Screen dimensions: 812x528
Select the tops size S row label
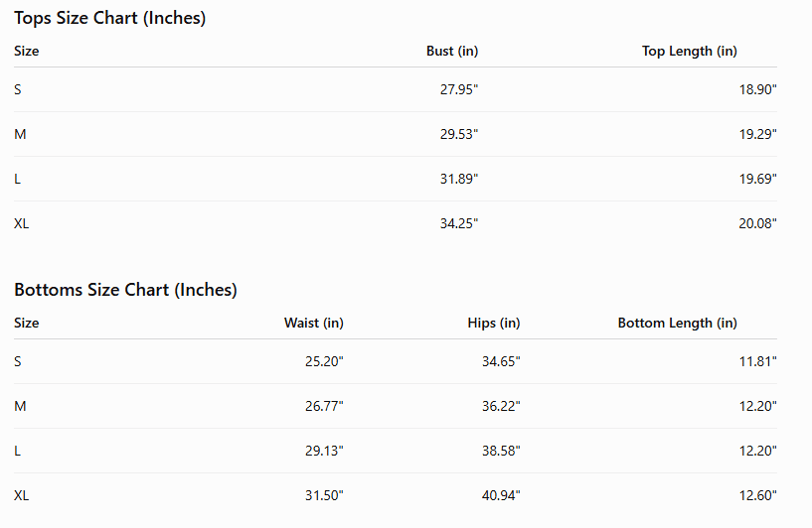point(18,90)
